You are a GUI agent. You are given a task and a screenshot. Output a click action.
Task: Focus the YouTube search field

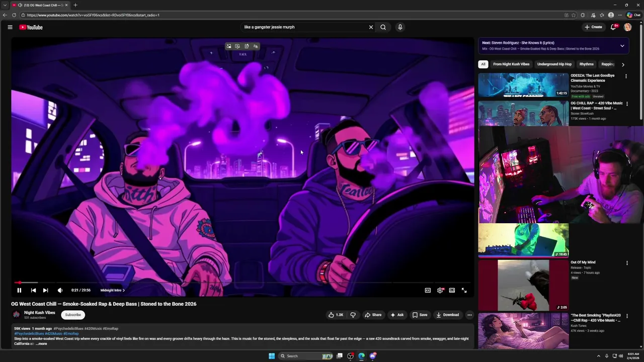[304, 27]
